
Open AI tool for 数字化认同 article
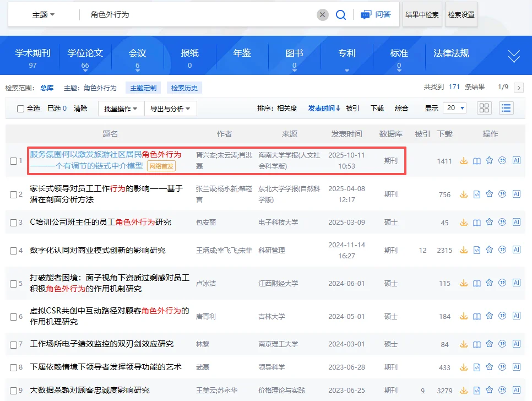517,250
